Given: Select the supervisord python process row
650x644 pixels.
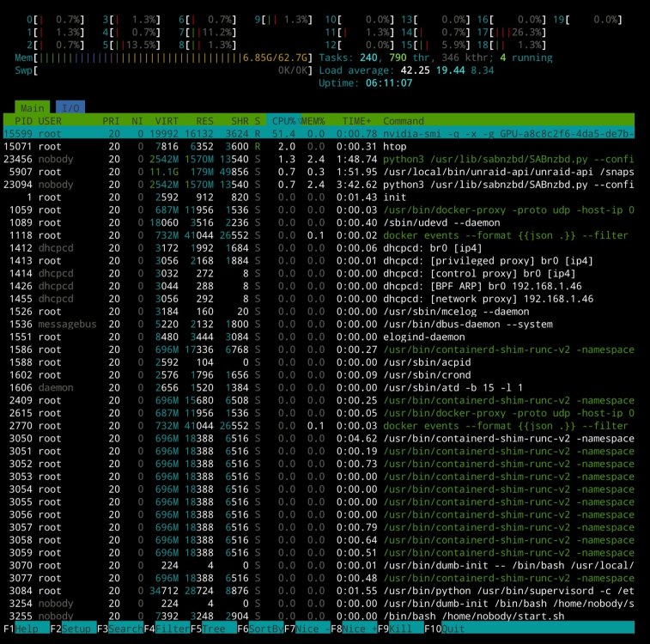Looking at the screenshot, I should [319, 591].
